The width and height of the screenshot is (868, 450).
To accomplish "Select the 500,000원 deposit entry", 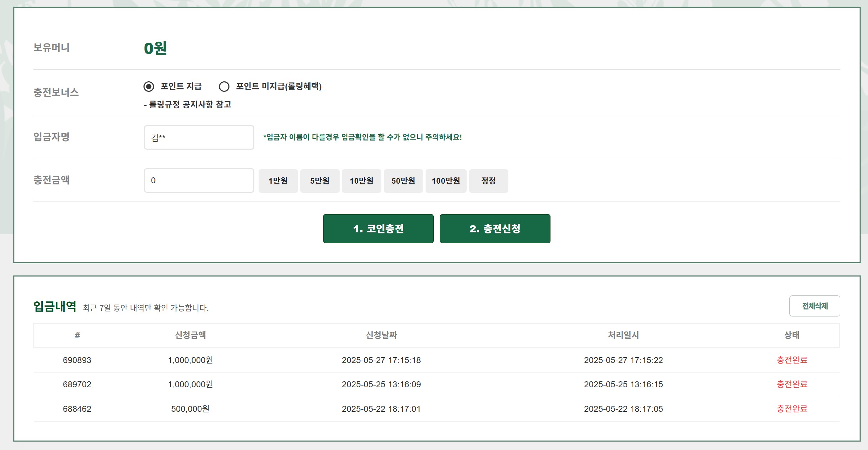I will point(190,409).
